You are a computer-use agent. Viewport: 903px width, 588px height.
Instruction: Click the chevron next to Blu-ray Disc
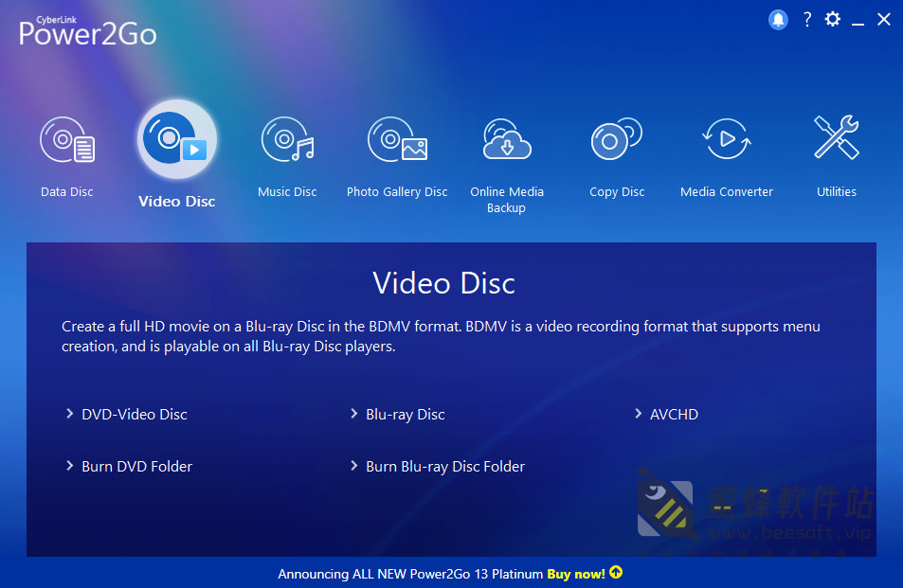[353, 414]
